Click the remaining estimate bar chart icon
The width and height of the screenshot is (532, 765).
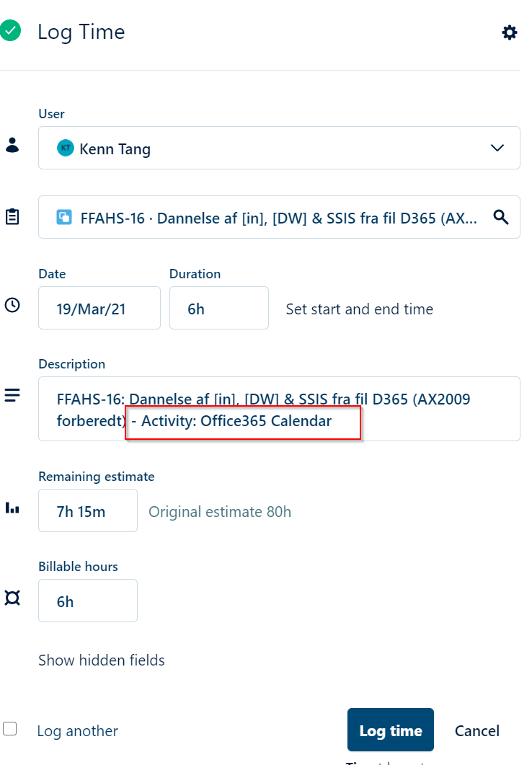pyautogui.click(x=12, y=508)
